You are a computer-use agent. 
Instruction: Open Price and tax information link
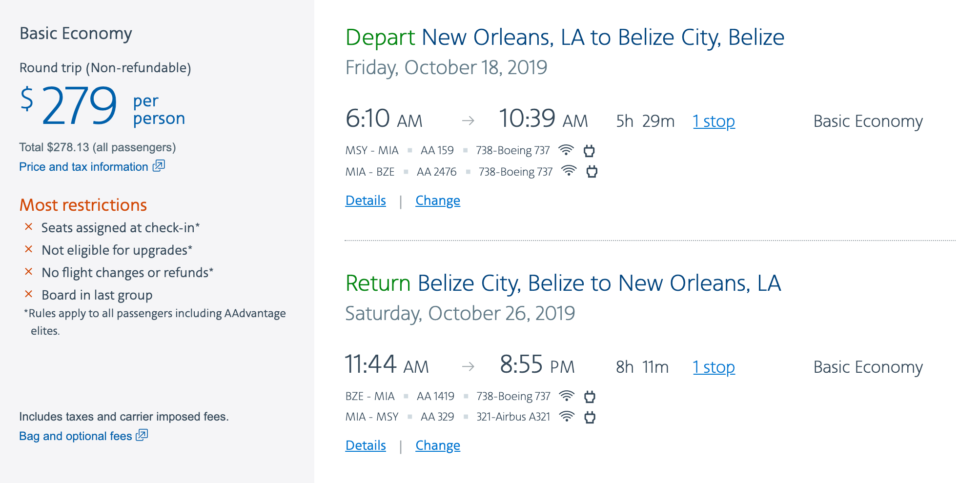pos(83,167)
